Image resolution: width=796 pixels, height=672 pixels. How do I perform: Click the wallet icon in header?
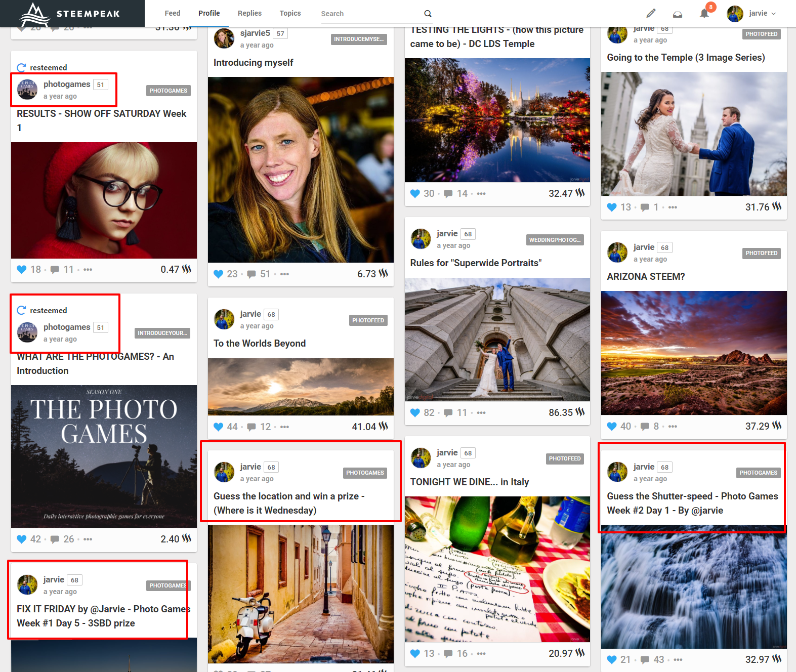point(677,14)
